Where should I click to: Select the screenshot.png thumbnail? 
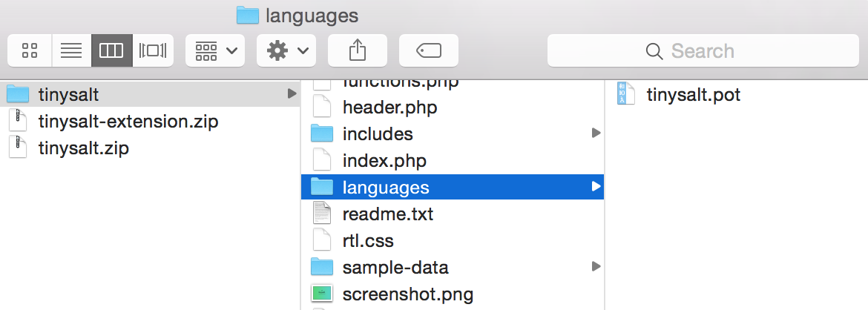coord(321,294)
